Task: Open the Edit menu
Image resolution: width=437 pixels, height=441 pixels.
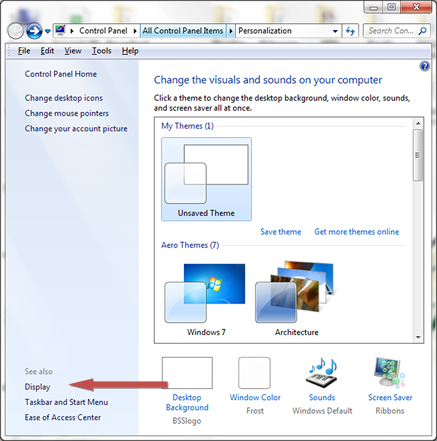Action: click(x=47, y=51)
